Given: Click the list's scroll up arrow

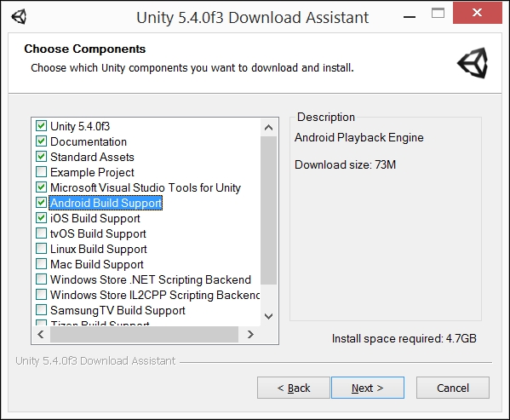Looking at the screenshot, I should (x=269, y=128).
